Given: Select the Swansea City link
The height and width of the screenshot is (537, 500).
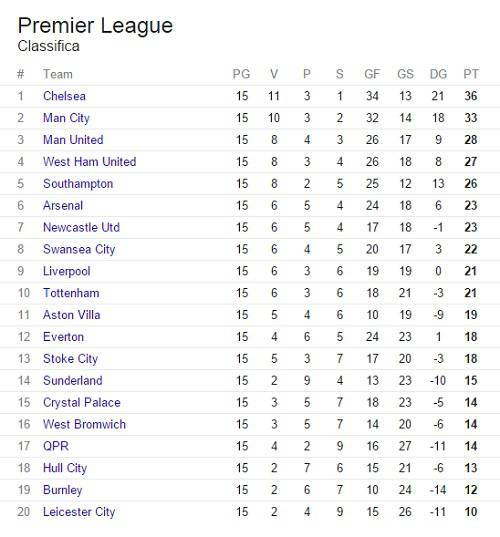Looking at the screenshot, I should point(79,249).
